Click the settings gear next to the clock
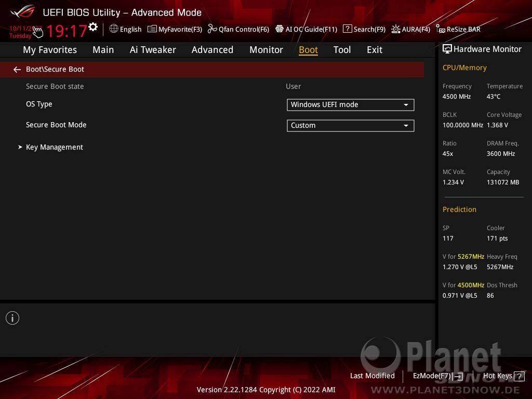The image size is (532, 399). click(x=93, y=27)
